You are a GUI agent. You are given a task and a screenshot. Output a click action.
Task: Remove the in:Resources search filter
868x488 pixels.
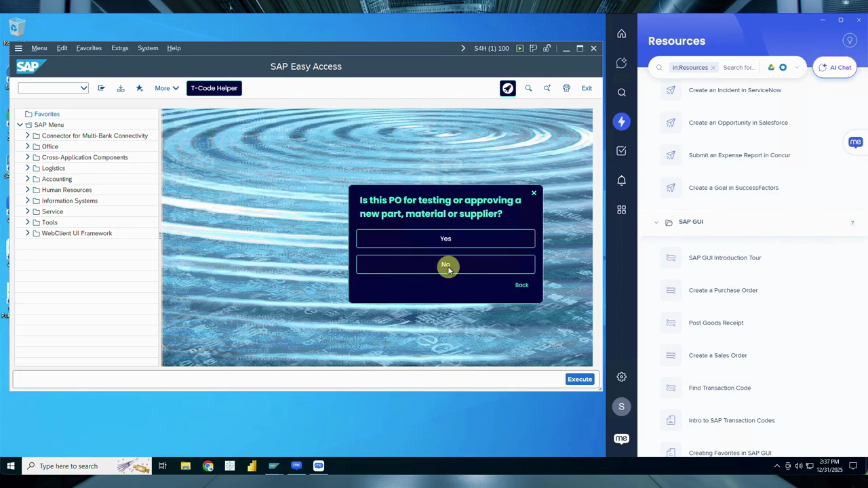click(x=713, y=68)
